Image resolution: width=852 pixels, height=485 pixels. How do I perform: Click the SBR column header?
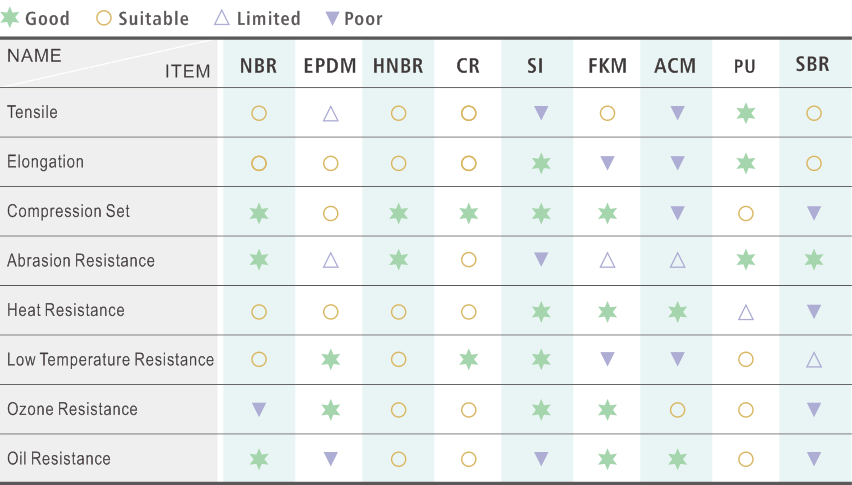813,67
